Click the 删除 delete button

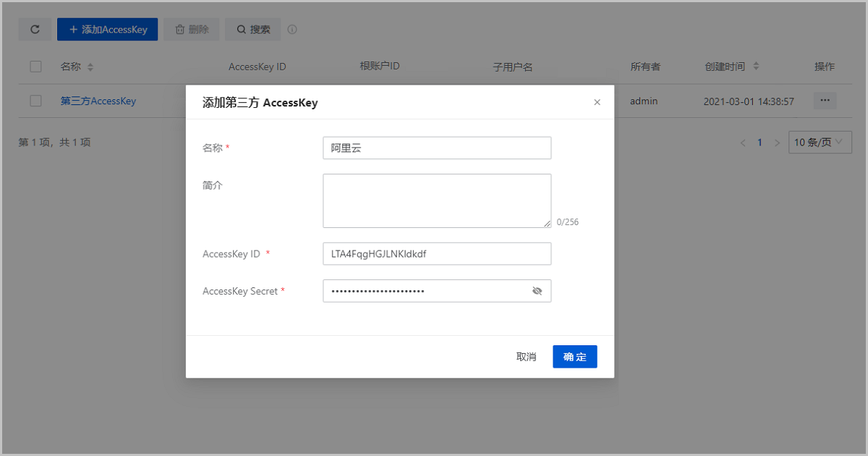191,30
